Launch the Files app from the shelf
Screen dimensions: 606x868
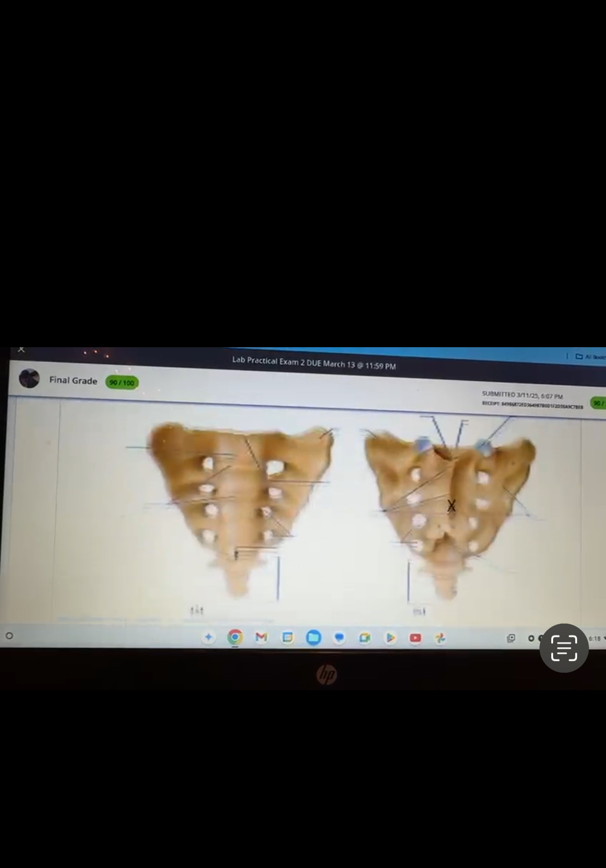pos(313,638)
